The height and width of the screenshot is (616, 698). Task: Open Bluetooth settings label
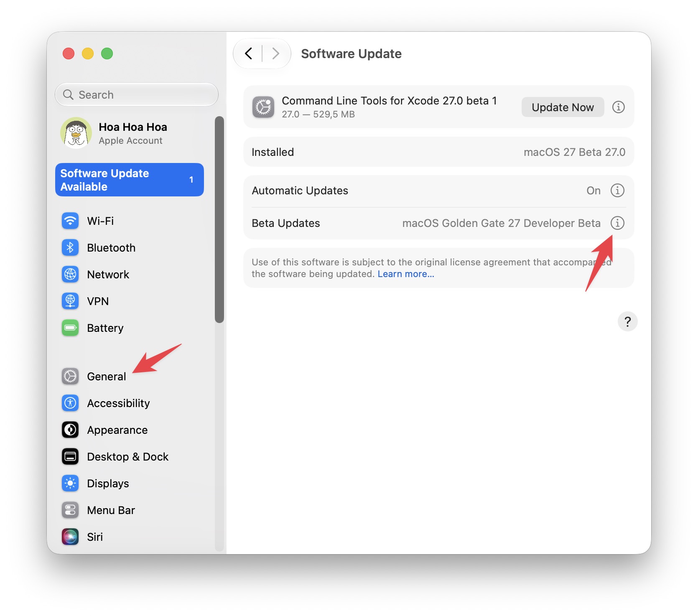pos(111,247)
